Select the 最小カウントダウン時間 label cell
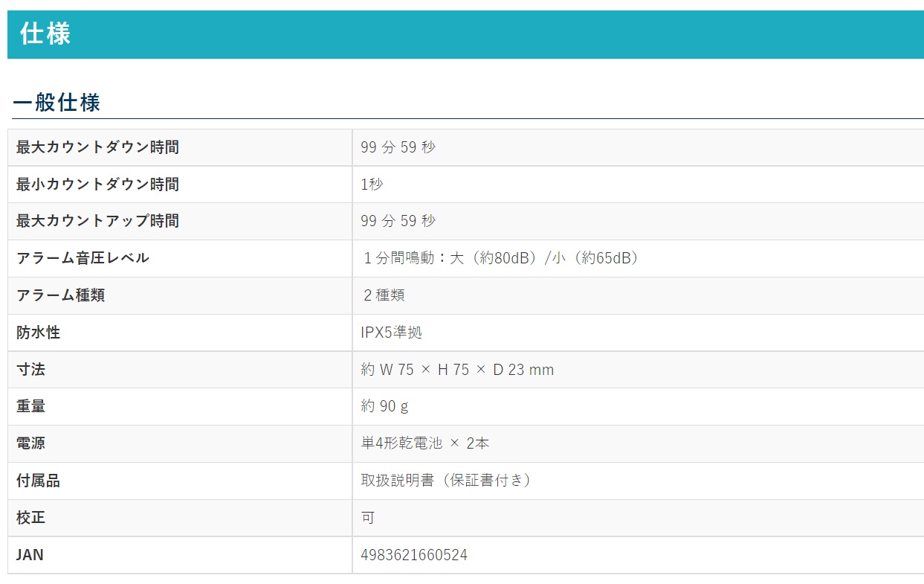 click(x=180, y=184)
